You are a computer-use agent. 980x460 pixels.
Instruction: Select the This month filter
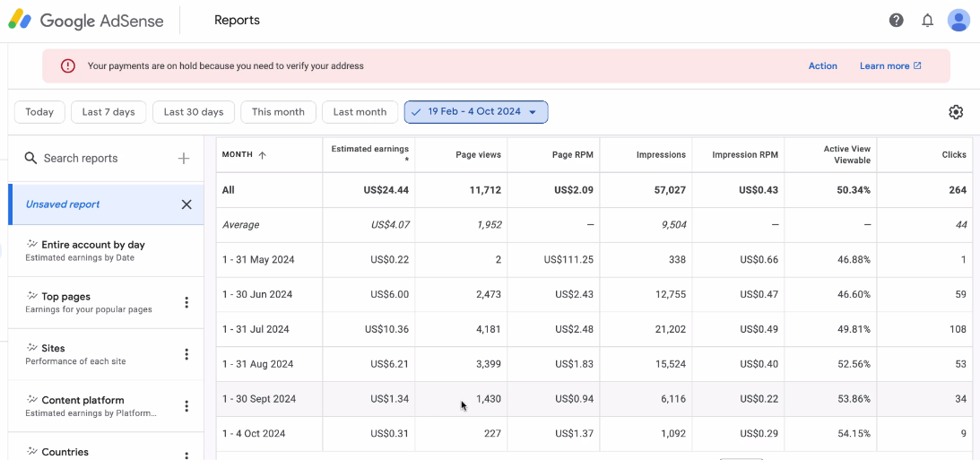pyautogui.click(x=278, y=112)
